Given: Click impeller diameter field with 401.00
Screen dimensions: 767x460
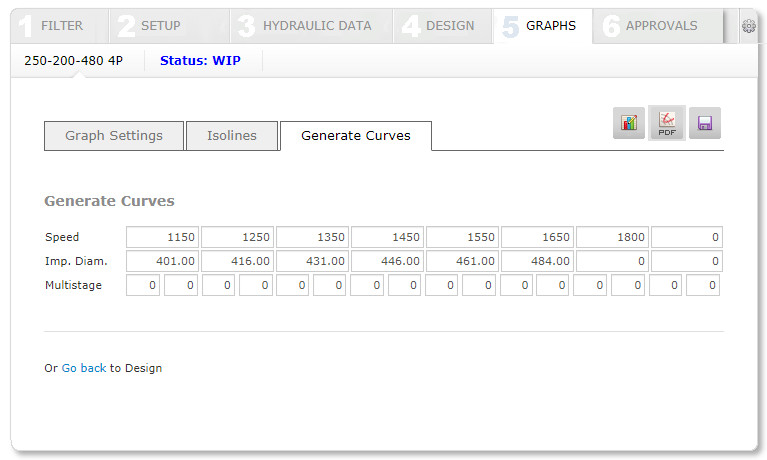Looking at the screenshot, I should click(x=162, y=261).
